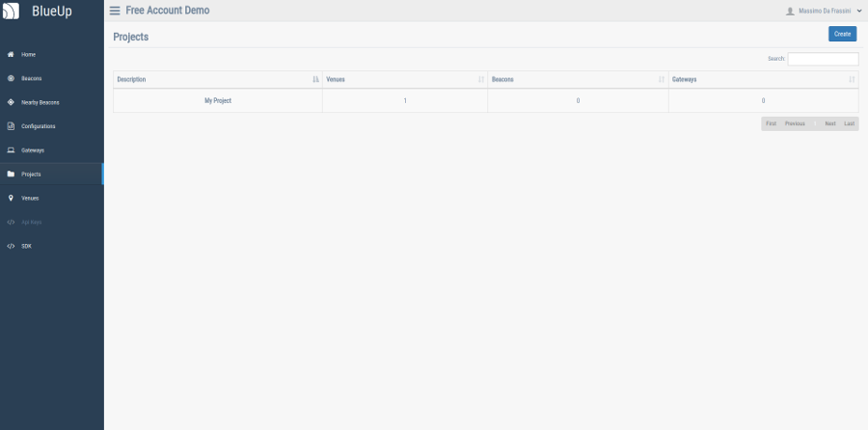Go to Next page
Image resolution: width=868 pixels, height=430 pixels.
click(x=829, y=123)
